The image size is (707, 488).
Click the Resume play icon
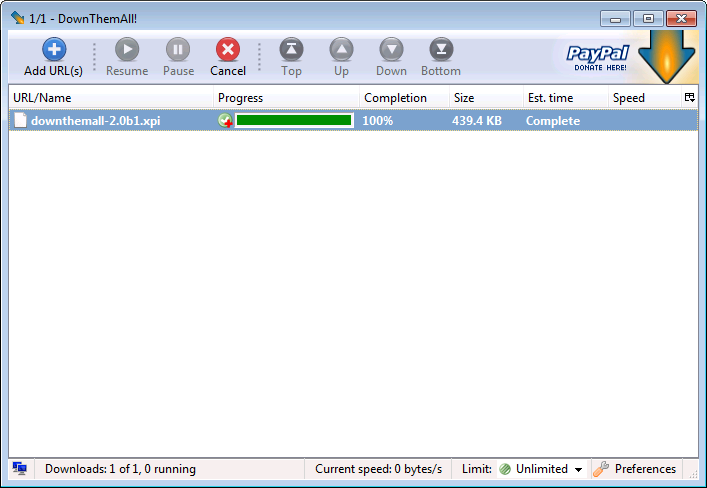[x=127, y=49]
